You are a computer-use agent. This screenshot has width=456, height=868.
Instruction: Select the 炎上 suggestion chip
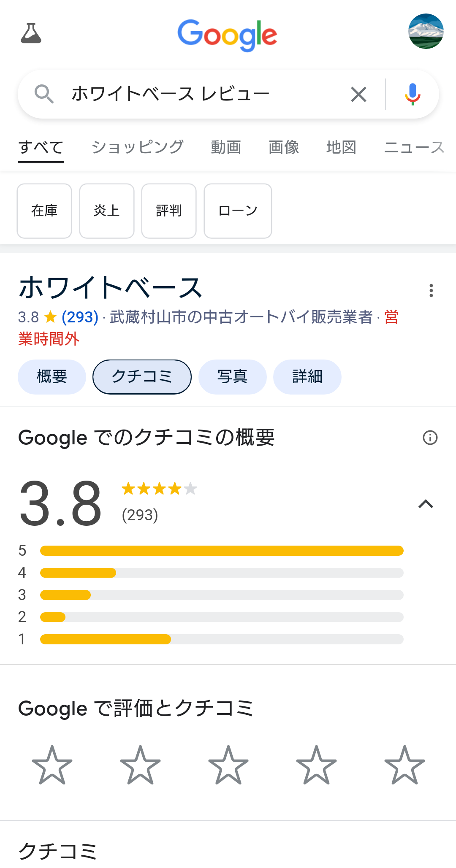[107, 211]
